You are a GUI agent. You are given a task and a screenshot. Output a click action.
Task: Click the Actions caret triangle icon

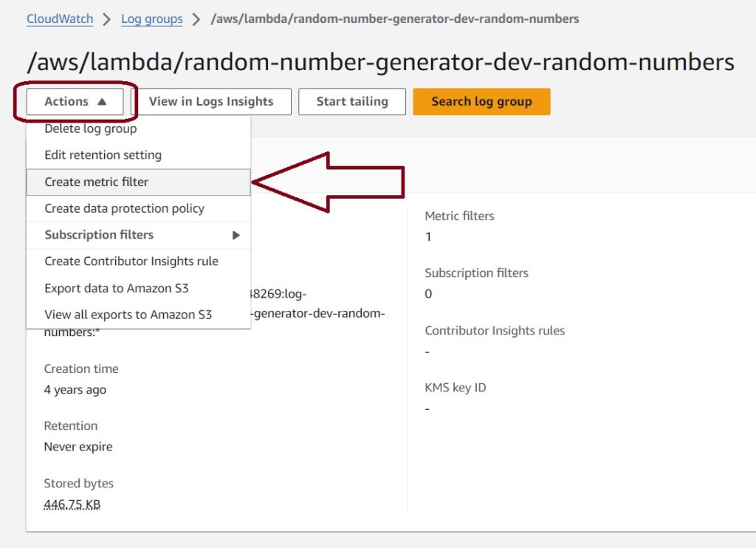pyautogui.click(x=102, y=102)
